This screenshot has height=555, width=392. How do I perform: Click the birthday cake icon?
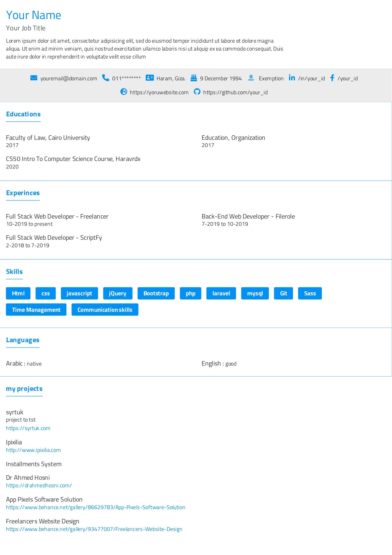click(x=194, y=78)
